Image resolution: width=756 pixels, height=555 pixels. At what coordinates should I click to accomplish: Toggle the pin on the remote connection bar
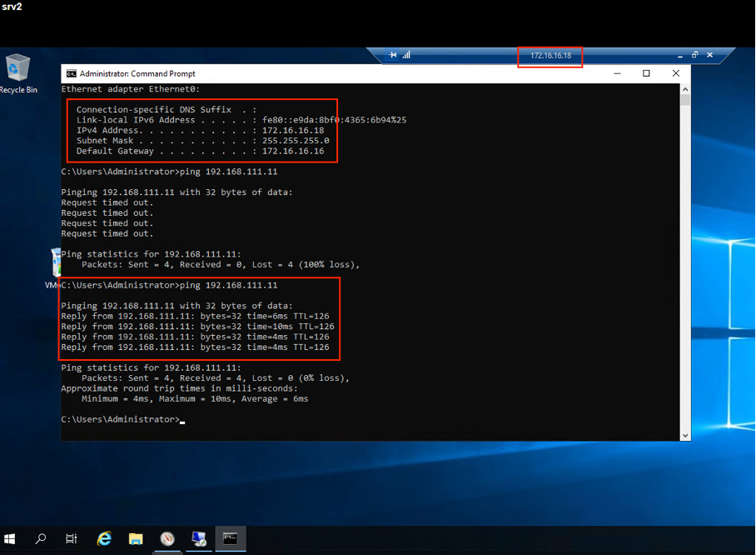(393, 55)
